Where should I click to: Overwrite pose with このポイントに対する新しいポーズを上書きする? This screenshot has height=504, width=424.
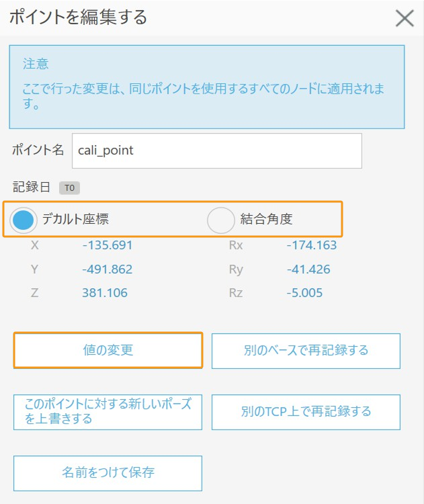point(108,412)
